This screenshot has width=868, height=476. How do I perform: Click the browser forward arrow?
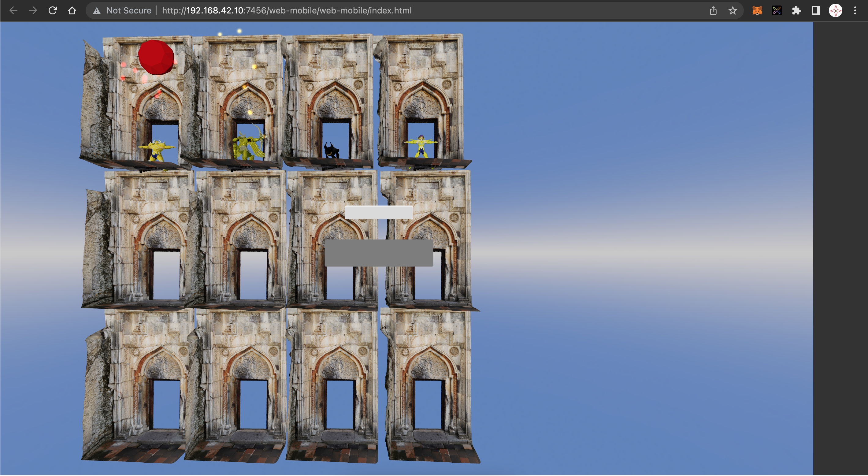(33, 10)
